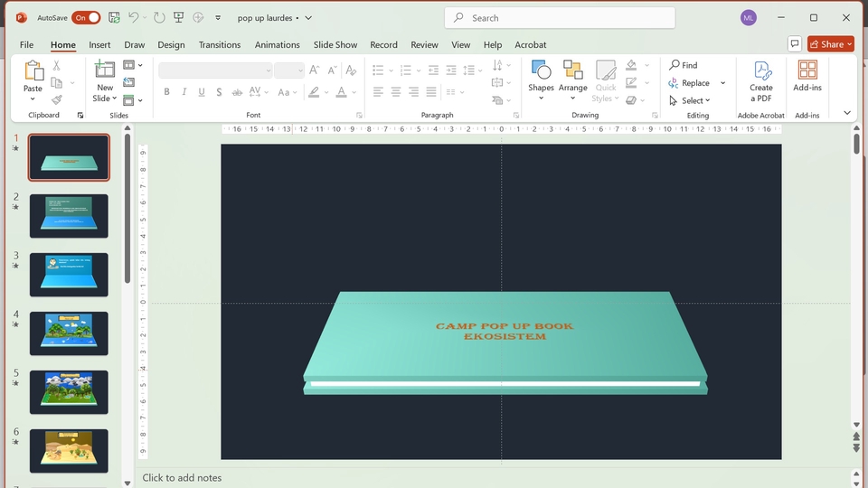This screenshot has height=488, width=868.
Task: Justify the text
Action: coord(431,92)
